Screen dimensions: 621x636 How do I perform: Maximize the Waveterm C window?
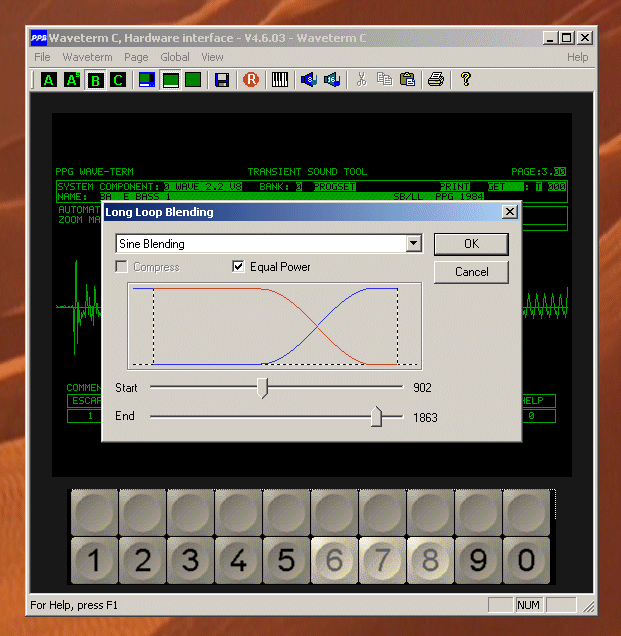coord(567,38)
